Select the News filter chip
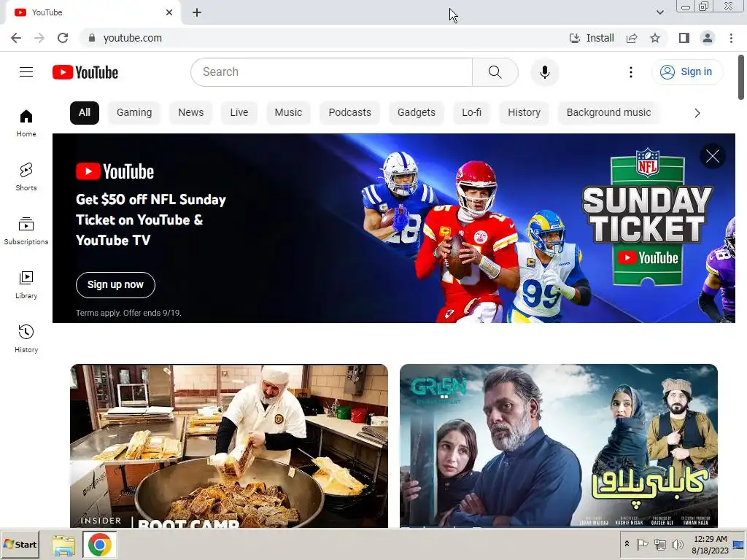The height and width of the screenshot is (560, 747). click(x=190, y=113)
